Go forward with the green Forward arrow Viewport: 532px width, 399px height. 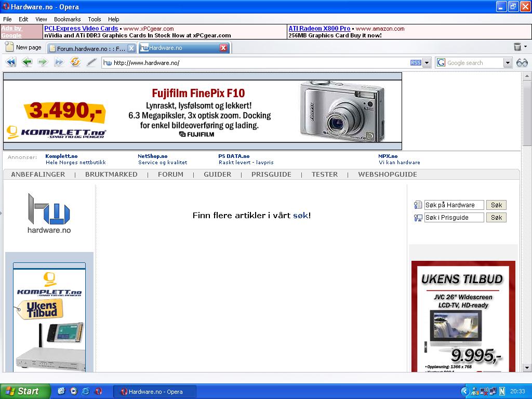click(x=43, y=62)
